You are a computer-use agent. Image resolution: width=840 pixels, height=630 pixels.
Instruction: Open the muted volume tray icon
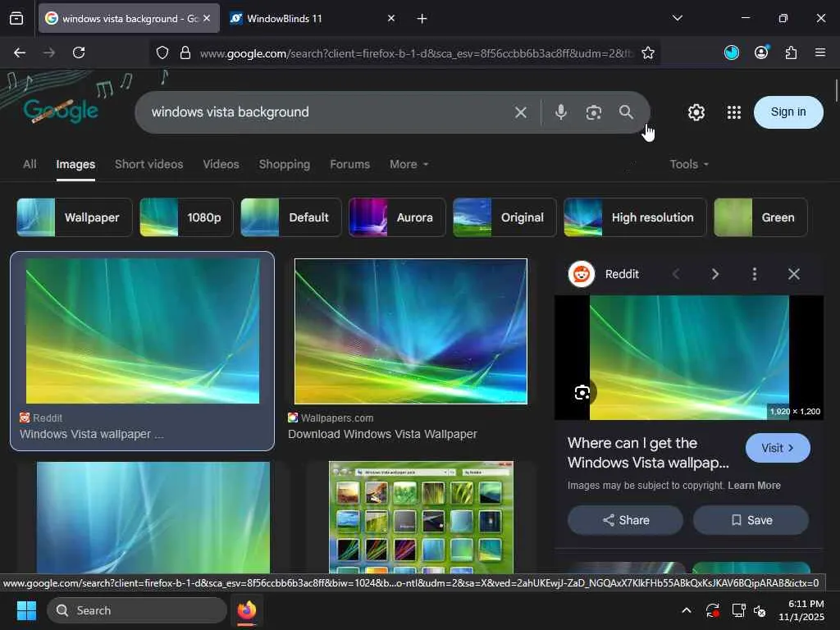point(760,610)
